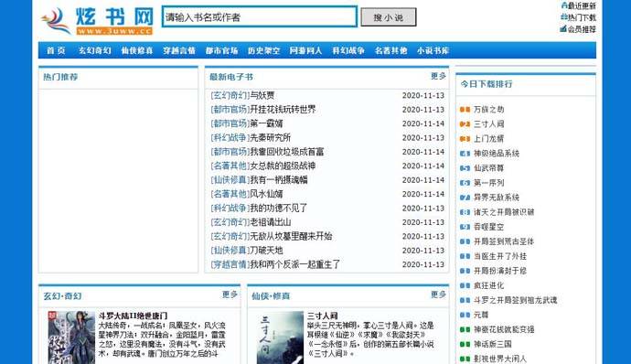
Task: Click rank badge next to 吞噬星空
Action: 465,227
